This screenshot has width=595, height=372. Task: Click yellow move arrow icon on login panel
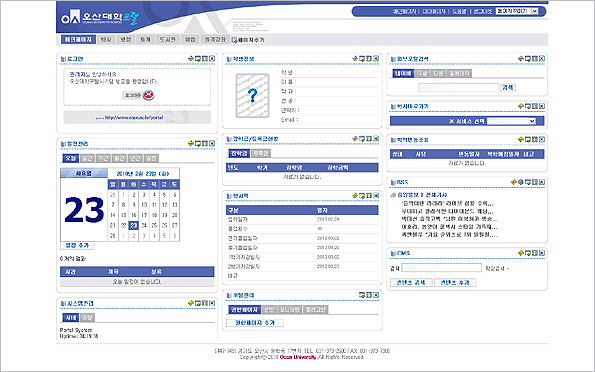coord(190,58)
